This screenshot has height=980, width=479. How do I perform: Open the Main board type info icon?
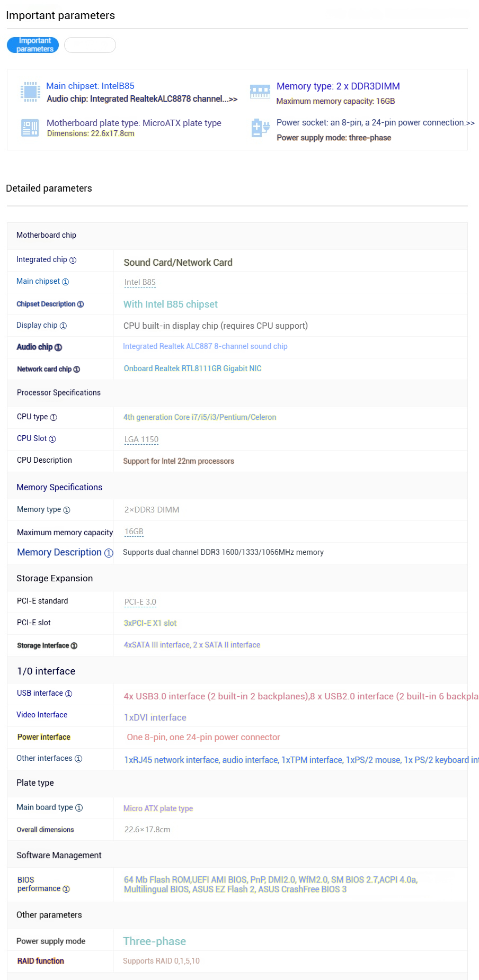click(x=79, y=808)
